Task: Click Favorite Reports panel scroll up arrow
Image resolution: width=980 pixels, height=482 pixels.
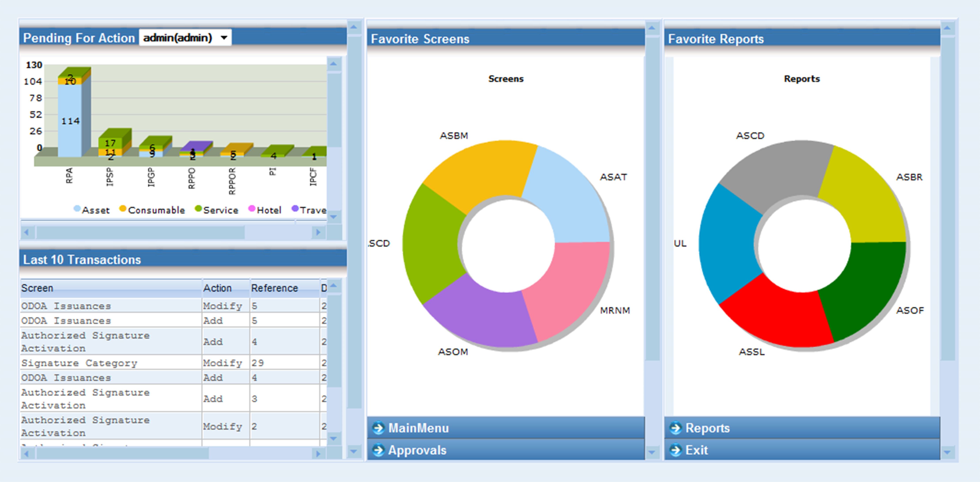Action: pos(947,28)
